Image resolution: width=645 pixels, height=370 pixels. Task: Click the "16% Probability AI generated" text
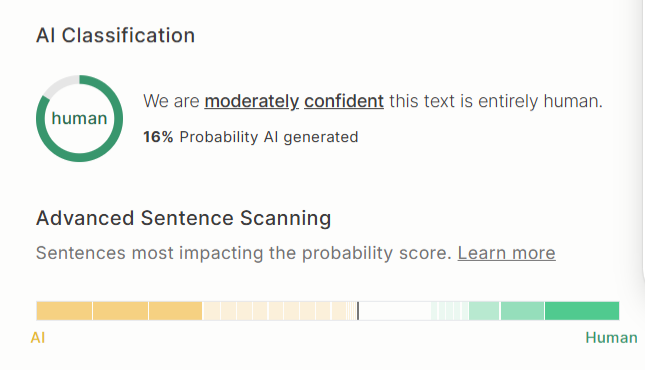(251, 137)
